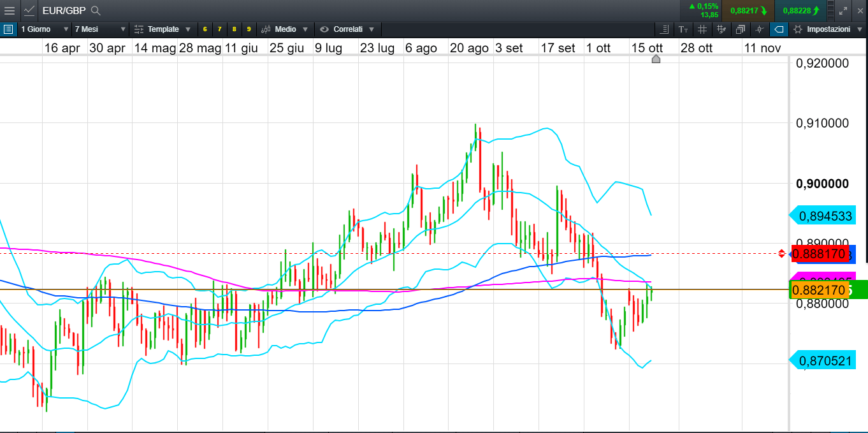Click the 0,920000 price axis label

pyautogui.click(x=823, y=63)
